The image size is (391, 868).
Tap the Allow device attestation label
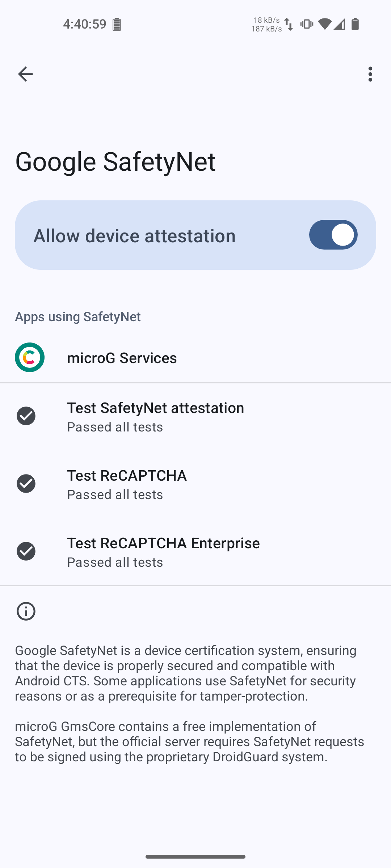134,235
